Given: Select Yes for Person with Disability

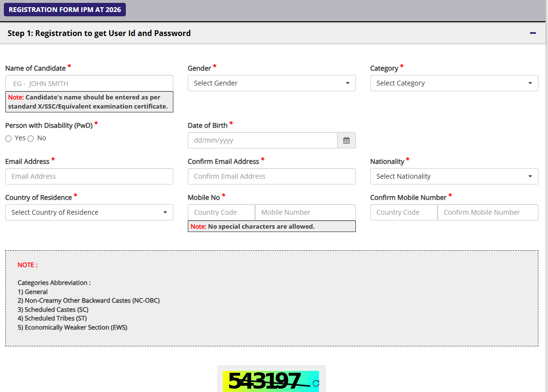Looking at the screenshot, I should 9,138.
